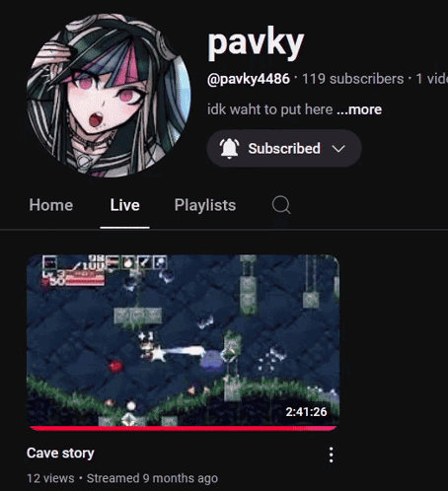Image resolution: width=448 pixels, height=491 pixels.
Task: Click red watch-progress bar under thumbnail
Action: coord(183,428)
